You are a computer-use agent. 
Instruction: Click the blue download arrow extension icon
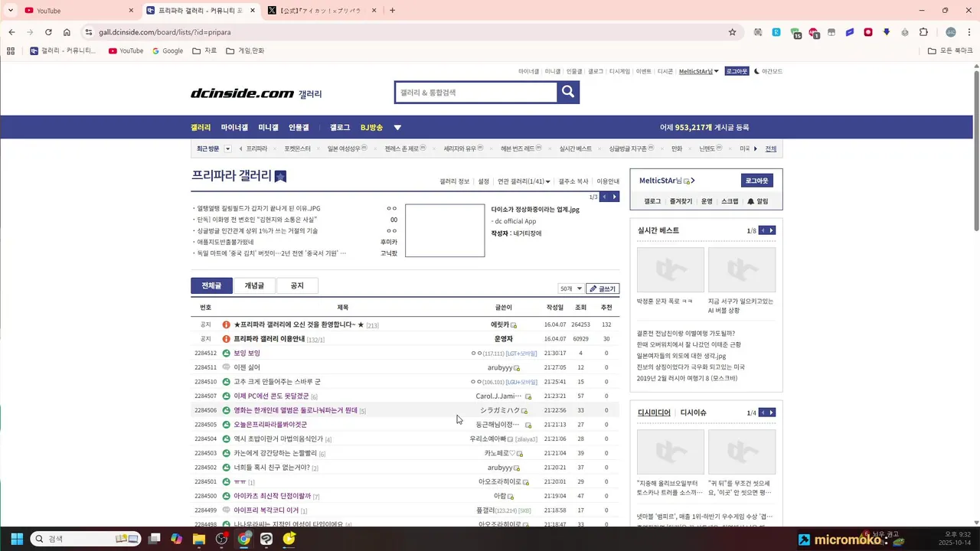pos(887,32)
